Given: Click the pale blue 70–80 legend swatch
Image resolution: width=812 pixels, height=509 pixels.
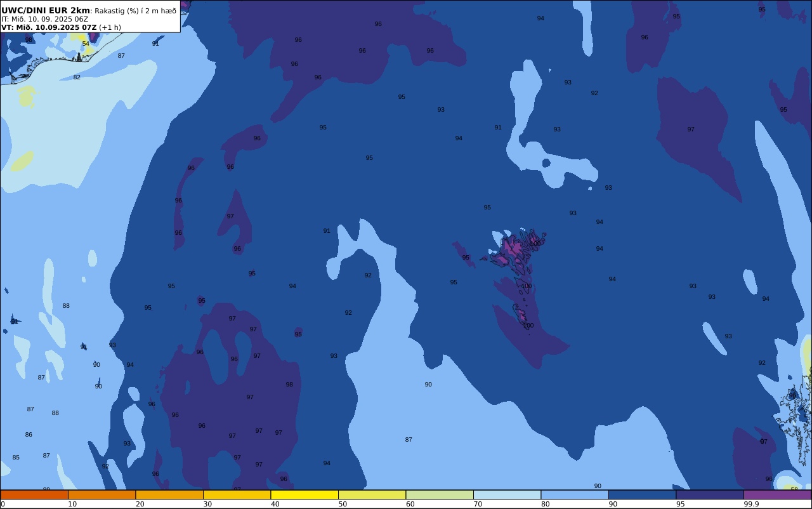Looking at the screenshot, I should [x=507, y=494].
